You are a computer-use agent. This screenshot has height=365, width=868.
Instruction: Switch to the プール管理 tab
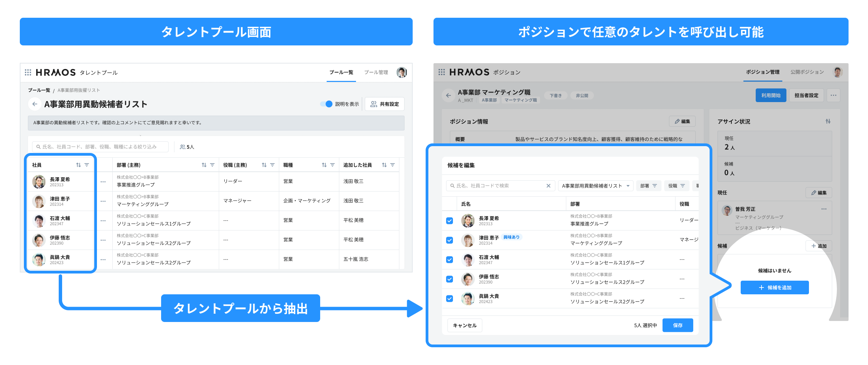point(376,72)
